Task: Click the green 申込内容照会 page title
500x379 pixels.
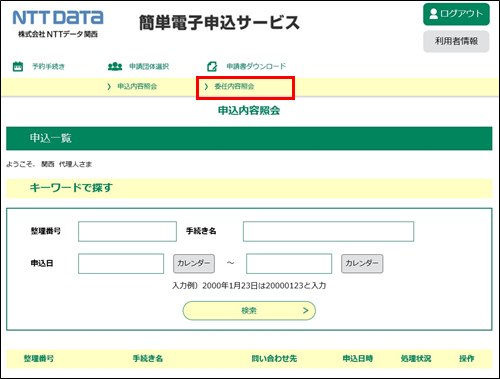Action: coord(249,111)
